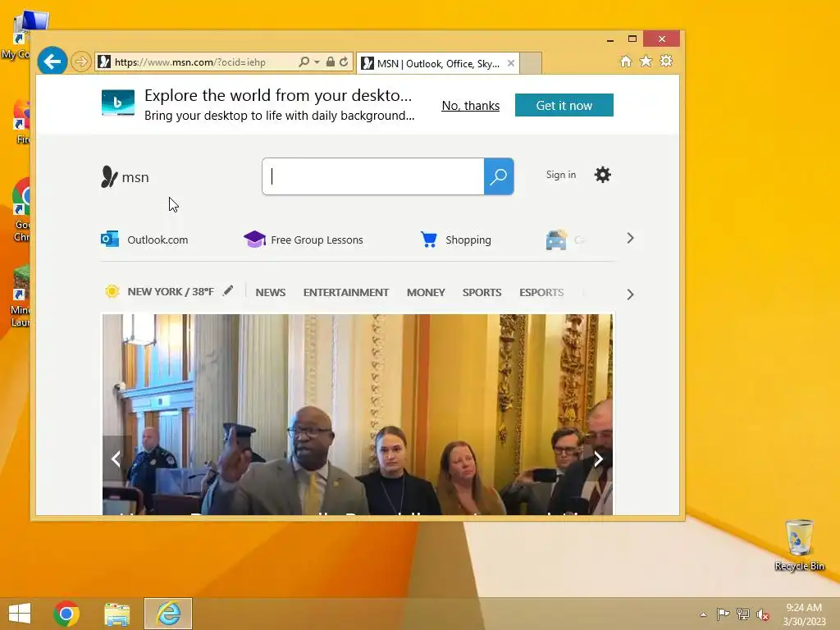Click Internet Explorer taskbar icon

tap(168, 614)
